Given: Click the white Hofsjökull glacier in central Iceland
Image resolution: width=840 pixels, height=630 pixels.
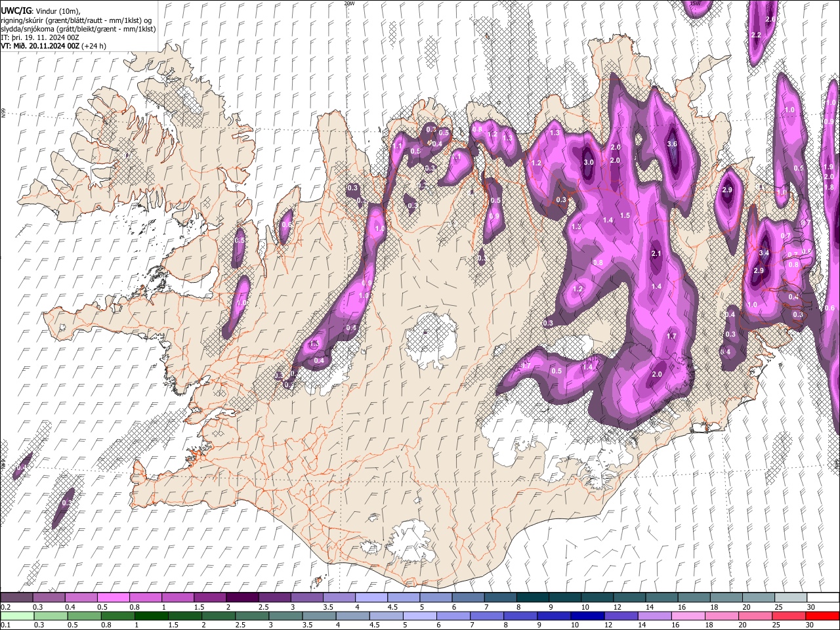Looking at the screenshot, I should (431, 341).
